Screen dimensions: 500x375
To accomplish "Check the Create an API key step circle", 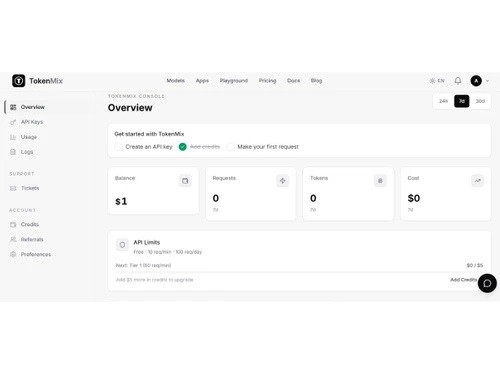I will 118,147.
